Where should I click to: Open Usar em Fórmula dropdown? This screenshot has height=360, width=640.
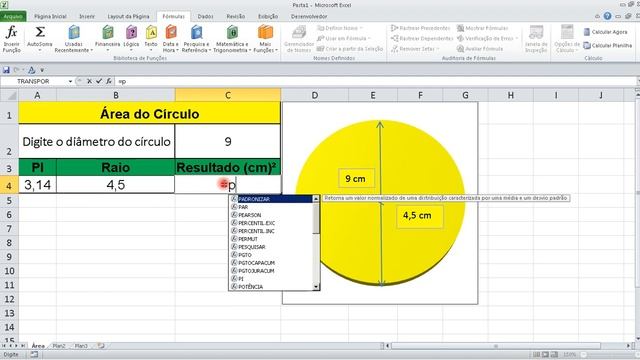tap(344, 38)
